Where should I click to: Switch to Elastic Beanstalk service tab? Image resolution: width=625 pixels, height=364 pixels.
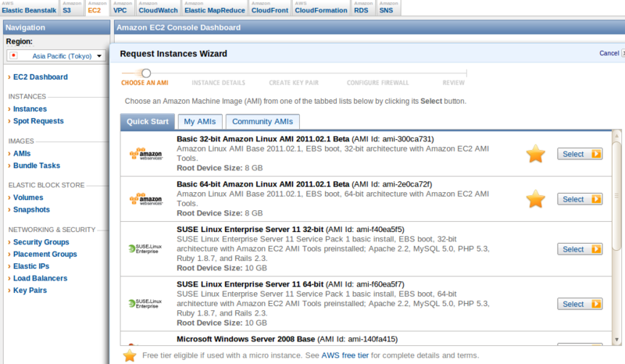(29, 8)
